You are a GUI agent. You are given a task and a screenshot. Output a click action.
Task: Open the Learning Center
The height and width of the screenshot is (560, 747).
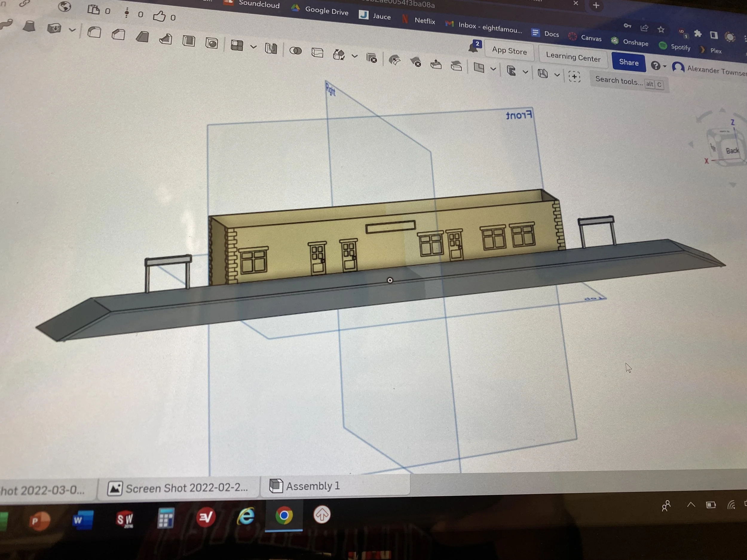573,57
